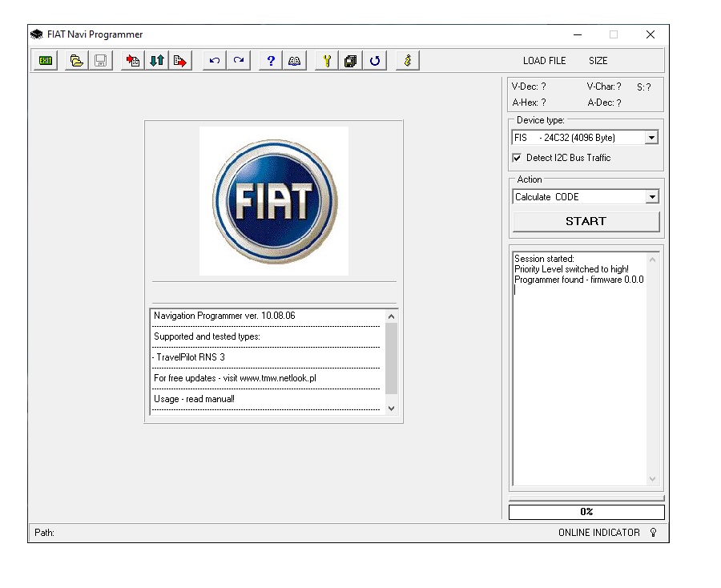
Task: Click the online indicator light bulb icon
Action: tap(654, 533)
